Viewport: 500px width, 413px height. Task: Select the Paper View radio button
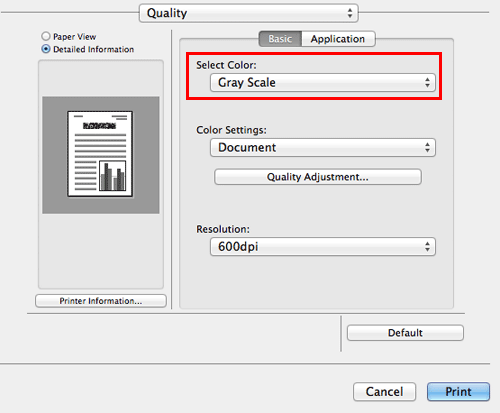(46, 36)
